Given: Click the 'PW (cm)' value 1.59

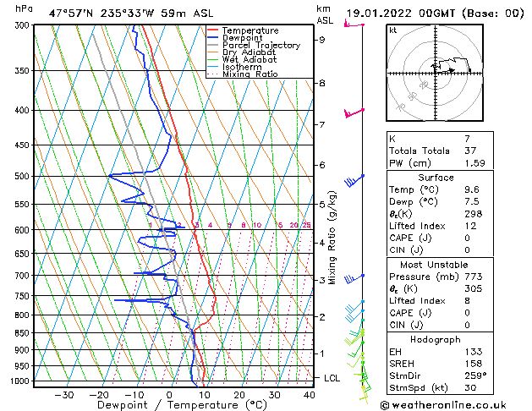Looking at the screenshot, I should tap(474, 163).
